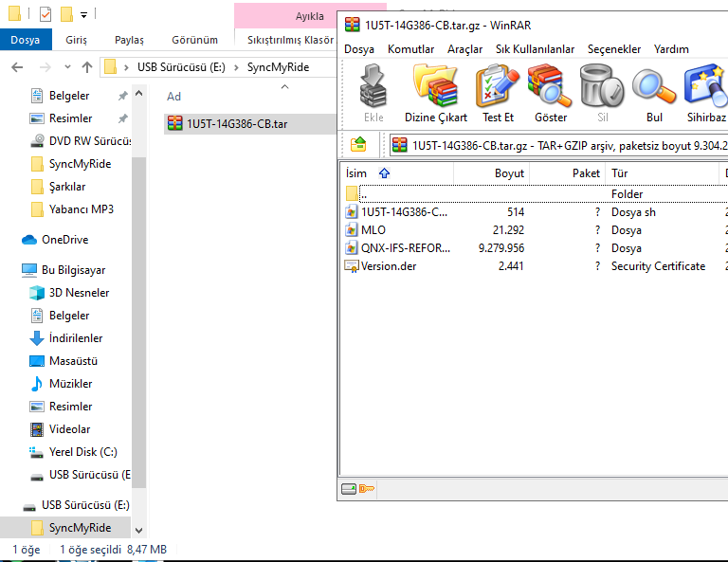Open Sık Kullanılanlar menu
The width and height of the screenshot is (728, 562).
[x=535, y=49]
